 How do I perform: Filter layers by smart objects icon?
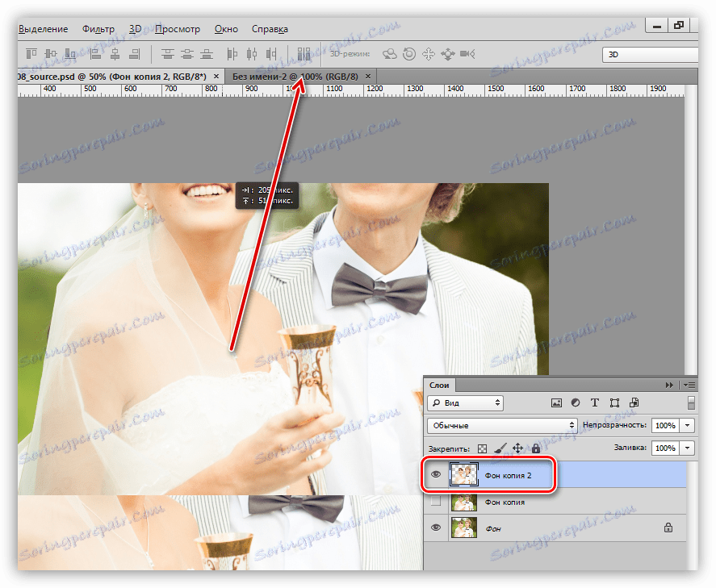point(634,402)
